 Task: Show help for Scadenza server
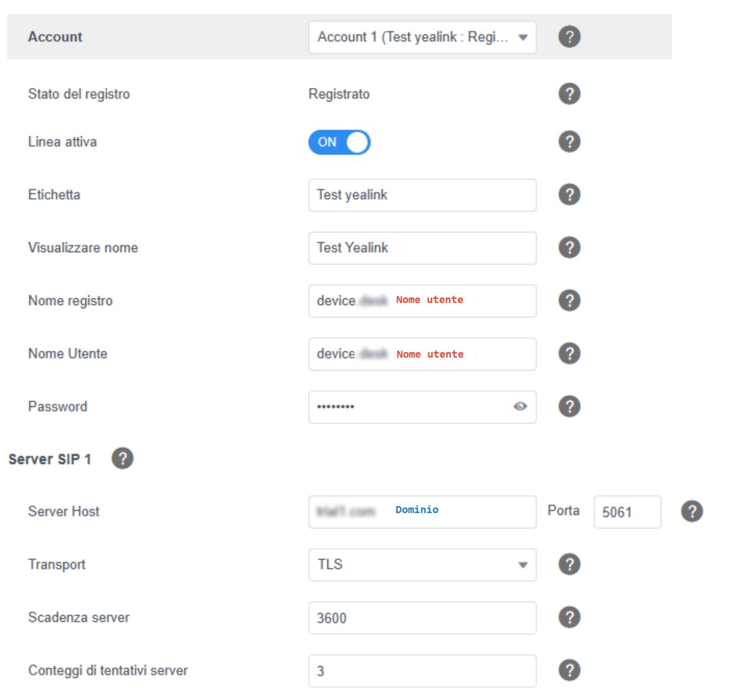[569, 617]
